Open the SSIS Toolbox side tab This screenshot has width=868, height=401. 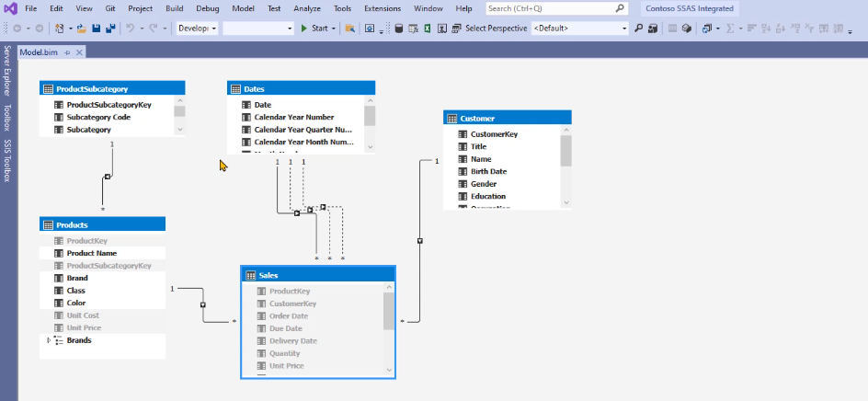pos(7,161)
